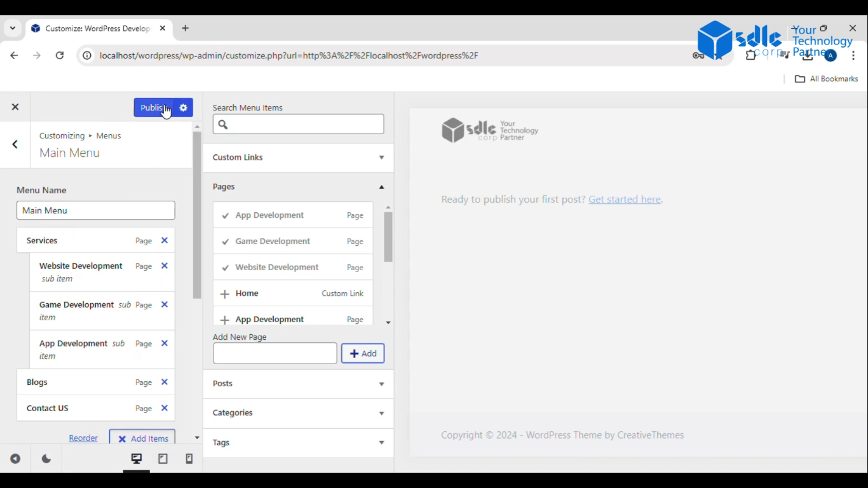Screen dimensions: 868x488
Task: Open publish settings gear icon
Action: coord(183,107)
